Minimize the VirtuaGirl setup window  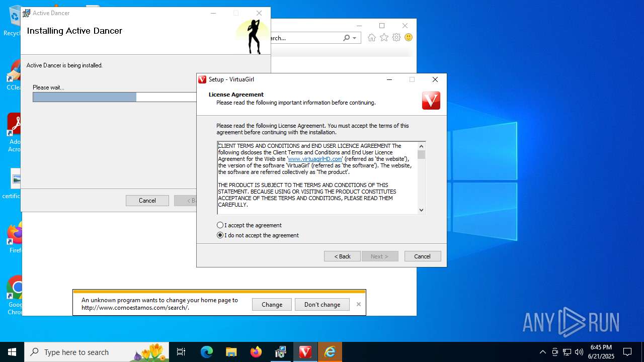click(x=389, y=79)
